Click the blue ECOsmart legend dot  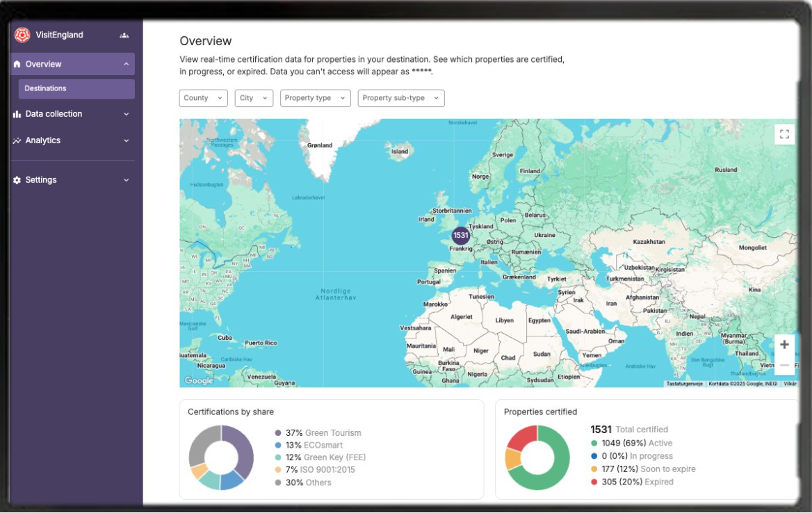point(278,445)
